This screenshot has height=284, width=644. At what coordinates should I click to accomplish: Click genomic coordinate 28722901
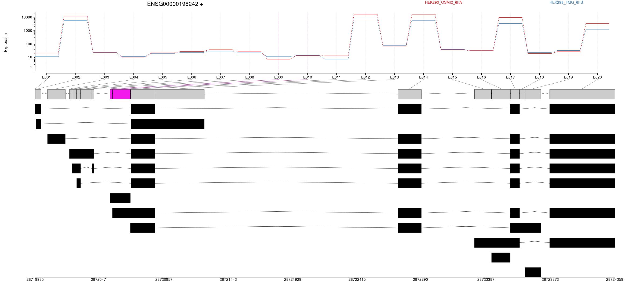point(421,279)
